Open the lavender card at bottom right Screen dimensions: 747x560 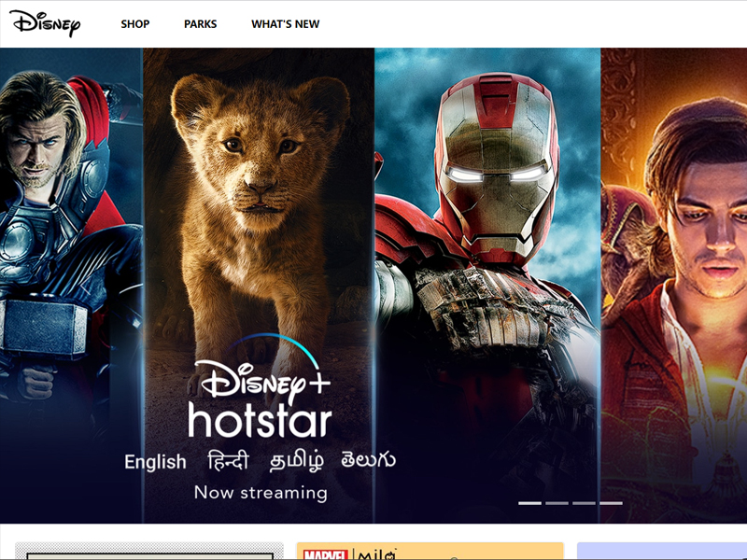point(661,552)
